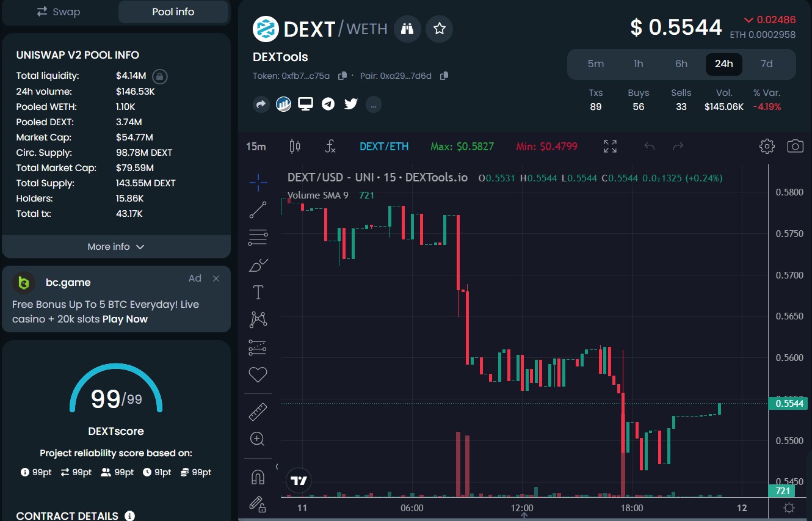Viewport: 812px width, 521px height.
Task: Select the 6h stats timeframe
Action: [681, 64]
